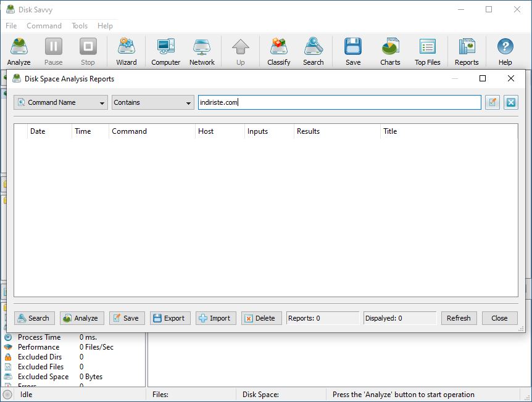This screenshot has height=402, width=532.
Task: Click the Disk Space Analysis Reports dialog icon
Action: tap(17, 79)
